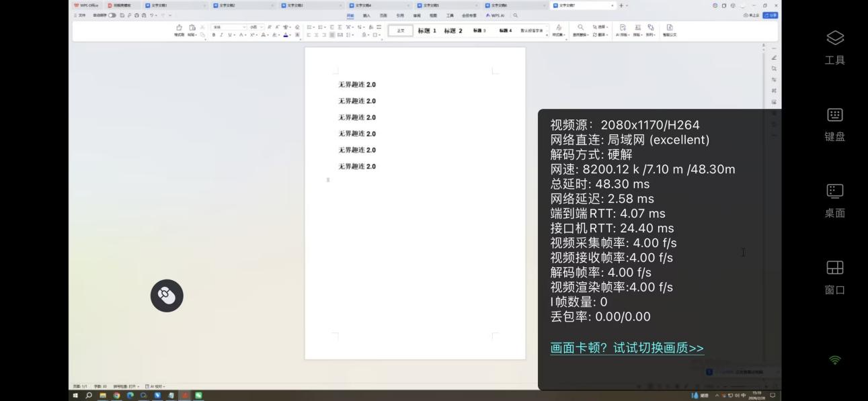The image size is (868, 401).
Task: Open the find and replace tool
Action: [580, 30]
